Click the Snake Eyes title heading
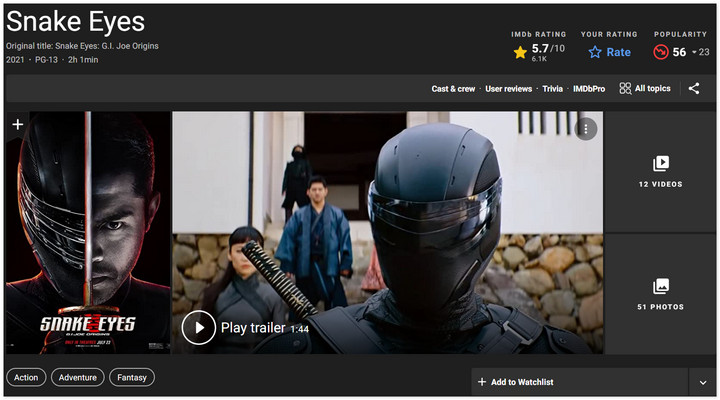The image size is (720, 400). coord(75,22)
